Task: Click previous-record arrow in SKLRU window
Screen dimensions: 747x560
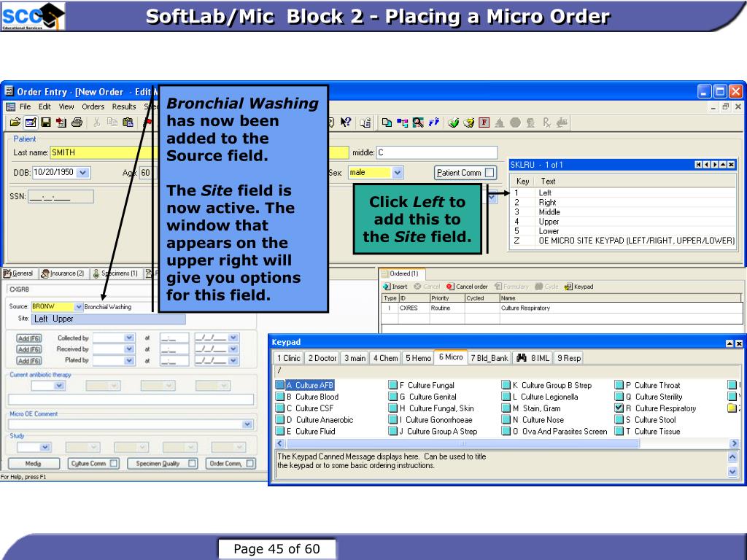Action: pos(706,165)
